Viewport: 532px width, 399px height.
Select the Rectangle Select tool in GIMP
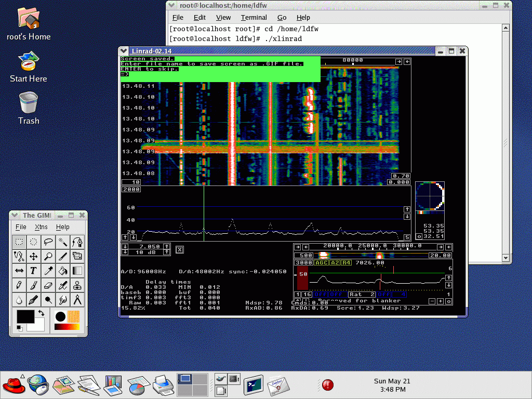click(19, 242)
